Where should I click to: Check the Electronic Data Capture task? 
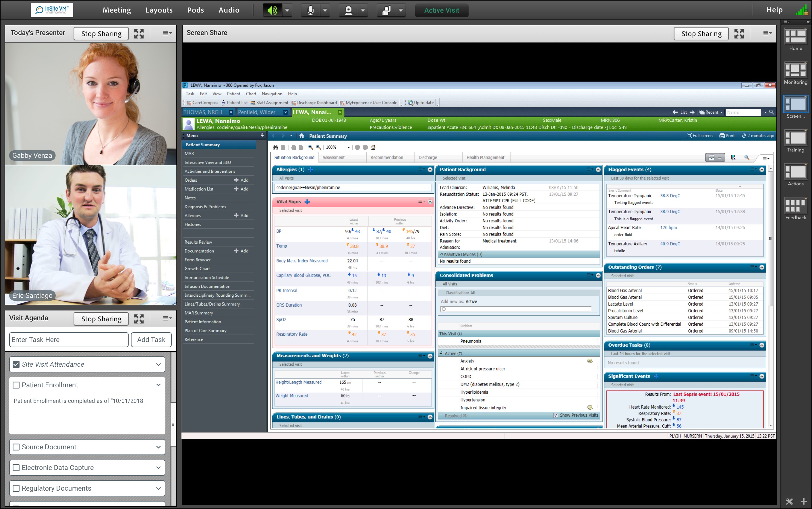pos(16,468)
